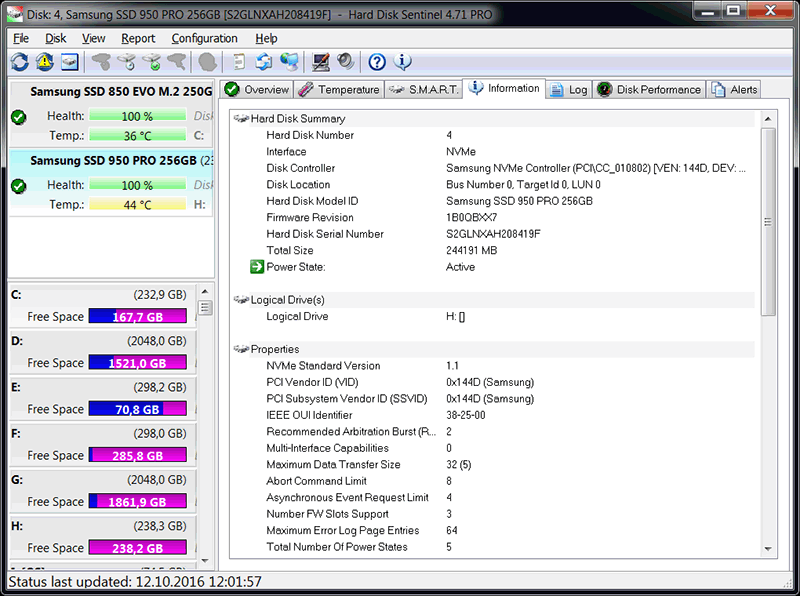Open the View menu

point(93,38)
